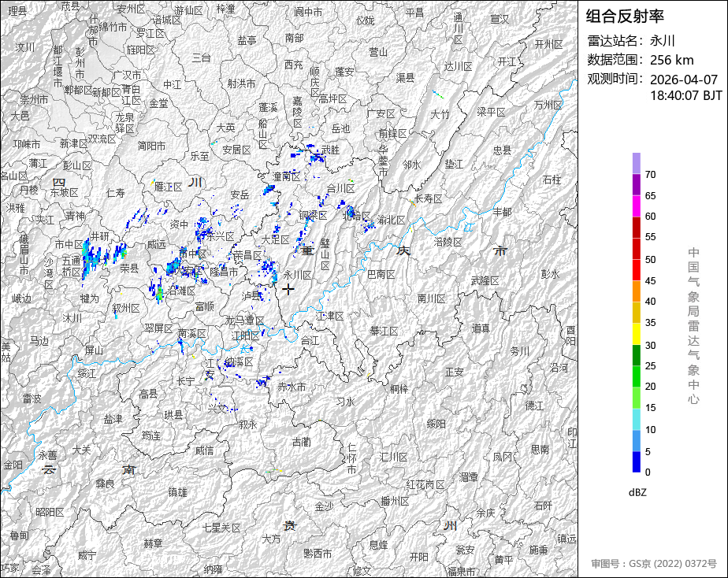Click the 开州区 map label
Image resolution: width=728 pixels, height=578 pixels.
point(549,45)
